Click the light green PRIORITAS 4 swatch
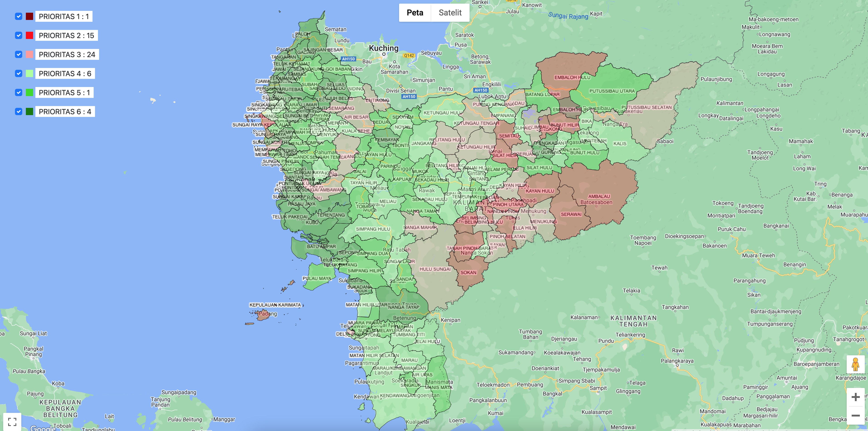Viewport: 868px width, 431px height. [30, 73]
